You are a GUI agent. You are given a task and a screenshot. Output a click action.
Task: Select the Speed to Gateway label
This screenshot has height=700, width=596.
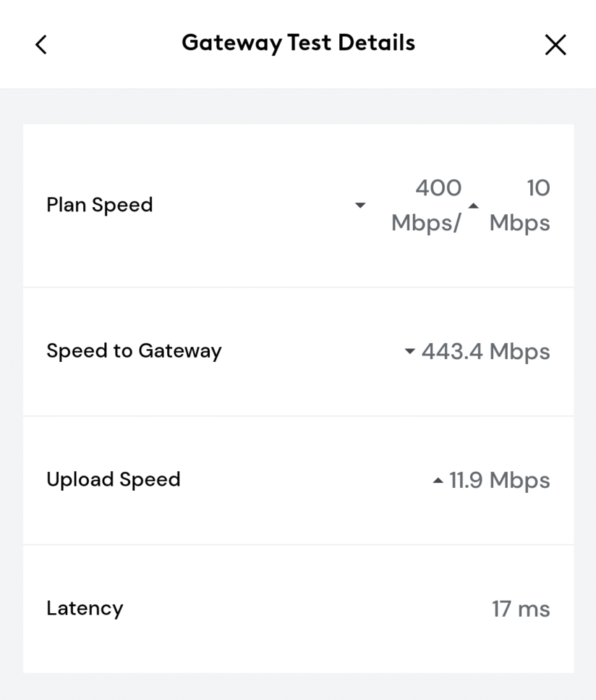point(134,351)
